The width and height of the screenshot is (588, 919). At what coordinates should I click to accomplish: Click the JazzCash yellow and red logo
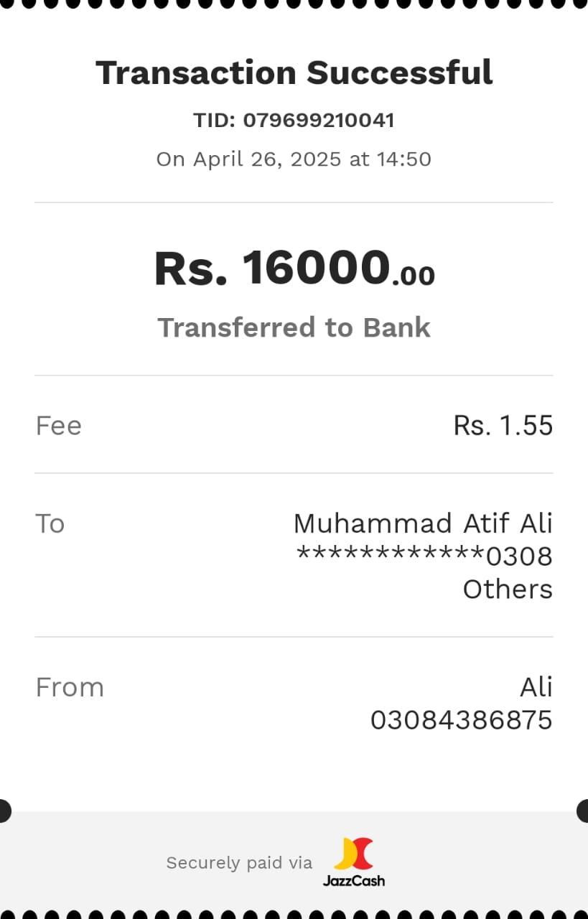tap(353, 853)
